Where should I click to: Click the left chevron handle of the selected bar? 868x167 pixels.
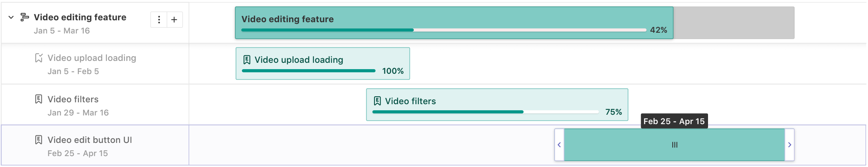point(559,145)
